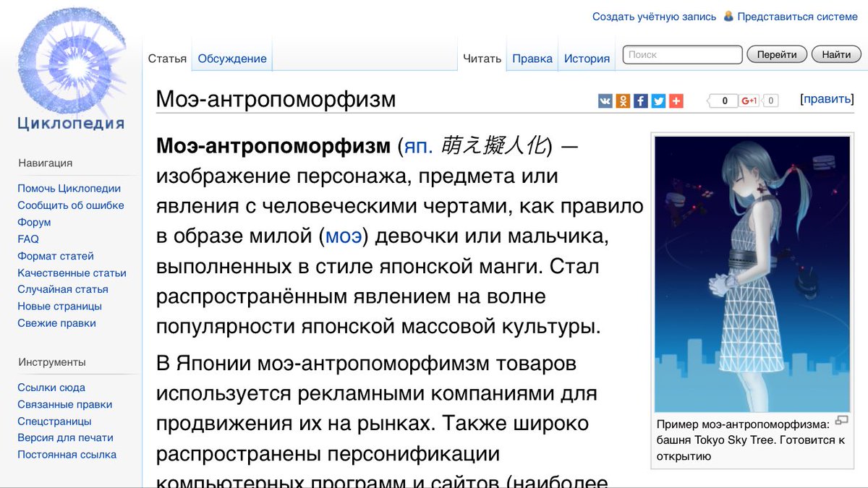Viewport: 868px width, 488px height.
Task: View the История tab
Action: point(587,59)
